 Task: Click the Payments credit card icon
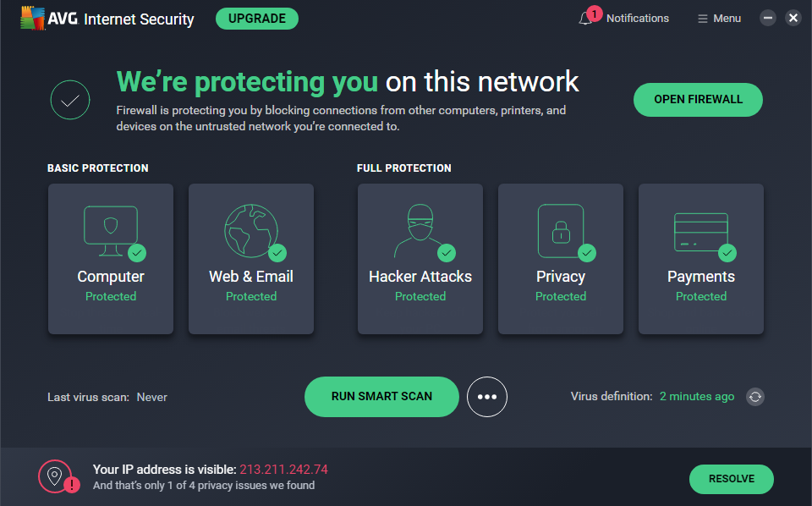pyautogui.click(x=701, y=230)
